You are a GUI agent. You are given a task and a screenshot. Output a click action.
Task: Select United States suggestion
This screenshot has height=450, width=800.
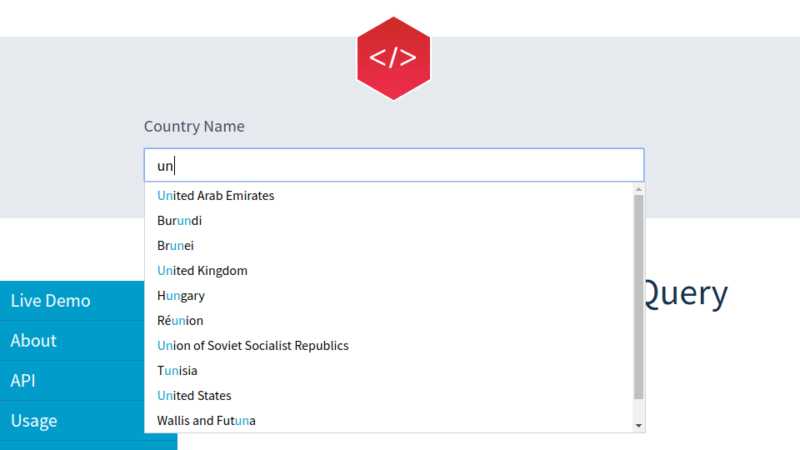pos(194,396)
